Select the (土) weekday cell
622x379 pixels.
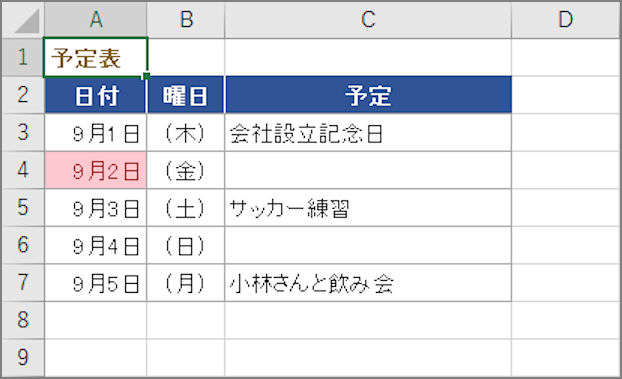[186, 208]
